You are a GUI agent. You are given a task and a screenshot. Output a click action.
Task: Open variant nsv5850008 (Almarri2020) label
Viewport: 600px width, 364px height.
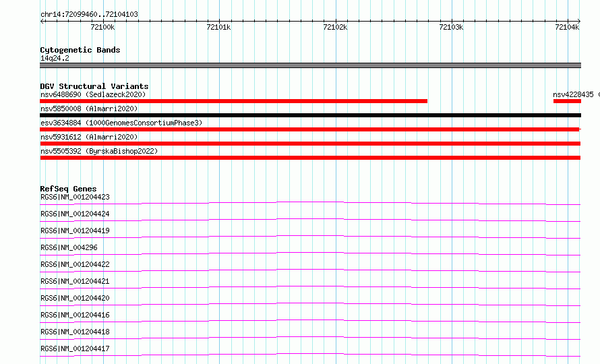click(89, 109)
